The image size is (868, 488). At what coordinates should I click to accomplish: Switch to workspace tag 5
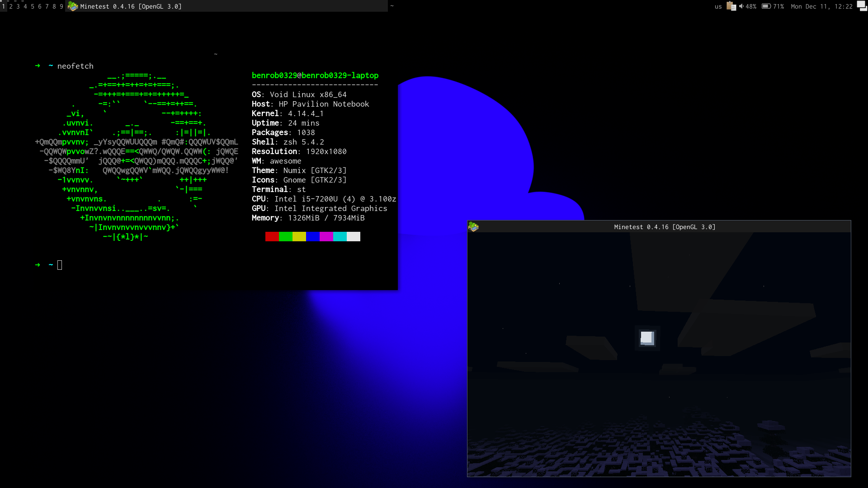tap(33, 6)
